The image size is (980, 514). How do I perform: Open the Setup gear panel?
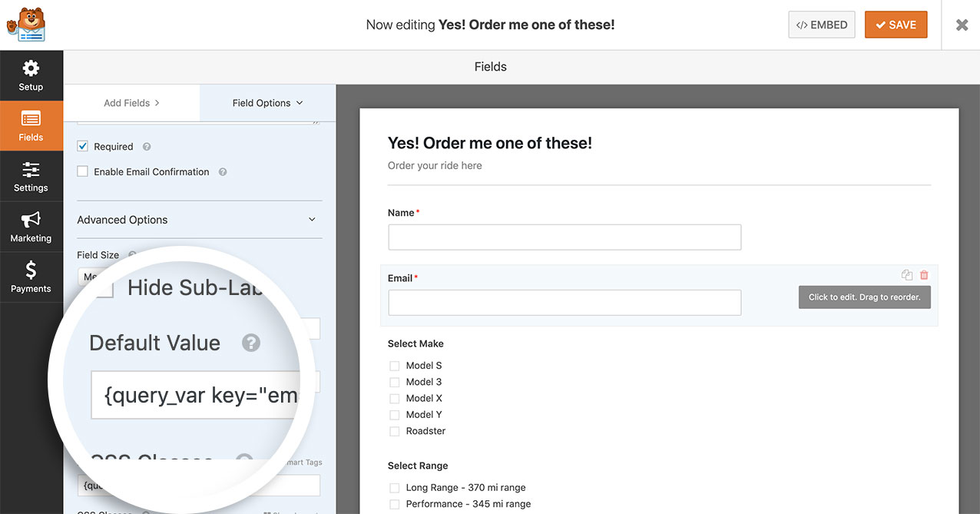[x=31, y=75]
